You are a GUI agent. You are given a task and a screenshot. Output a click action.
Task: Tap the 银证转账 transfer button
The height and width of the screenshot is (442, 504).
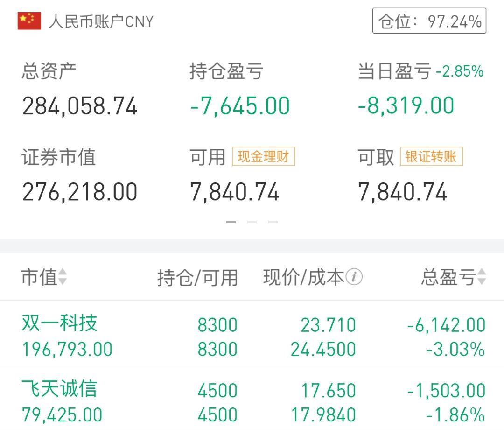click(431, 156)
